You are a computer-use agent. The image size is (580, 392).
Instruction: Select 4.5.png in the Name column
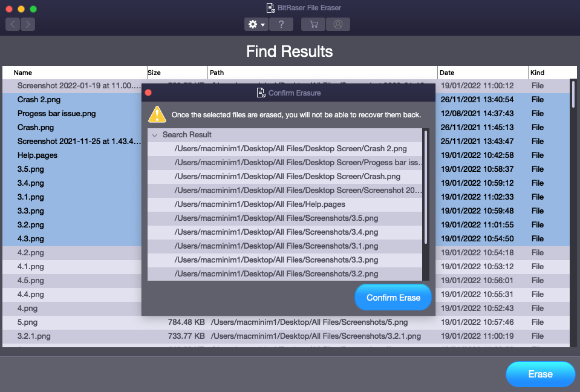tap(31, 281)
